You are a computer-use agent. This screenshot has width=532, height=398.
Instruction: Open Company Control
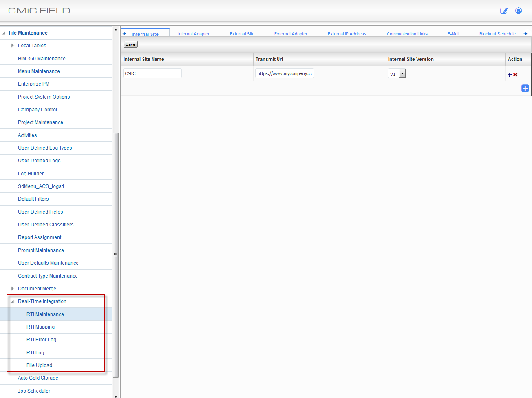pos(38,110)
